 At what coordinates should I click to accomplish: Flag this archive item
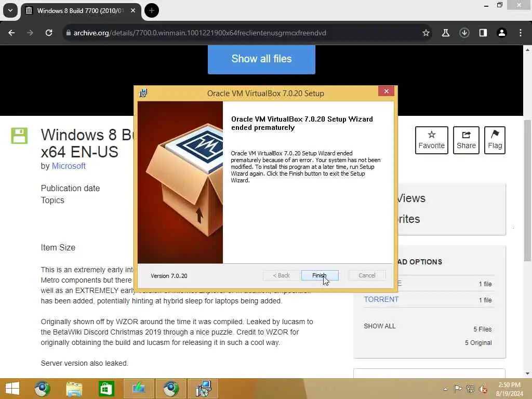(x=495, y=140)
